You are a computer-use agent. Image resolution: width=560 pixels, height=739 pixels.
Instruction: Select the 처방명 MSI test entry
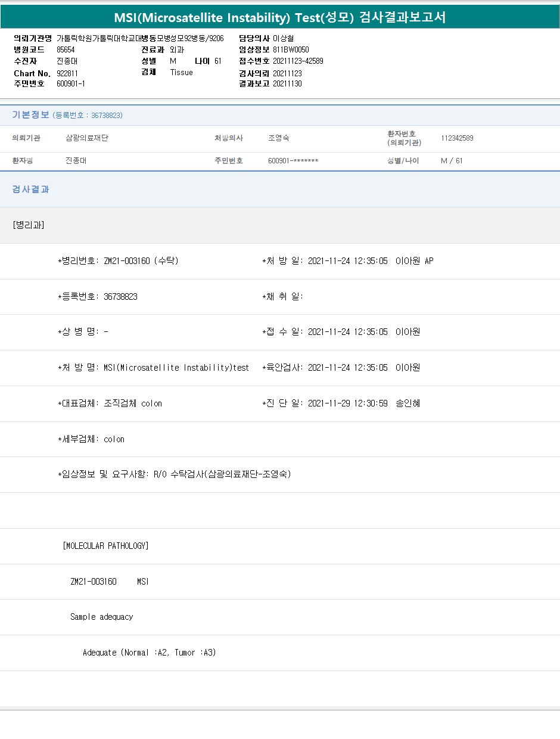coord(153,368)
